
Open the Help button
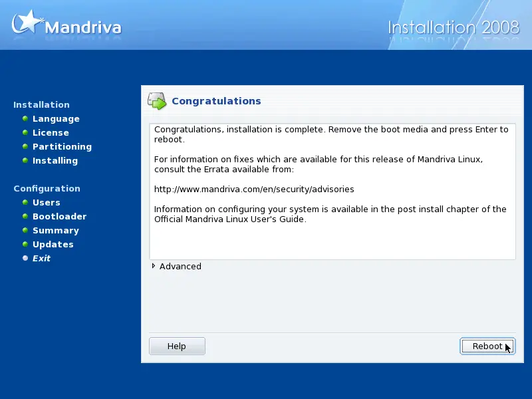click(177, 346)
